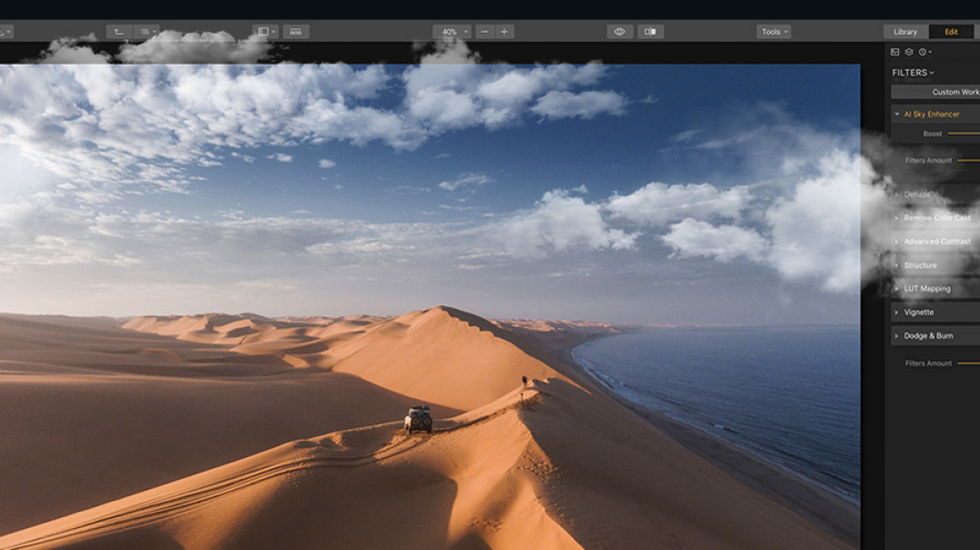Switch to the Library tab
Screen dimensions: 980x550
[x=905, y=32]
